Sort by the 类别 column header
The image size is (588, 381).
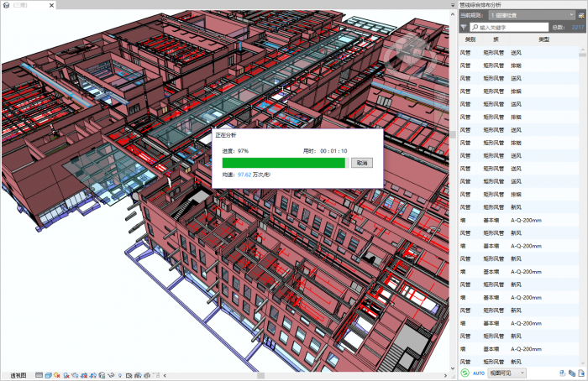(470, 39)
